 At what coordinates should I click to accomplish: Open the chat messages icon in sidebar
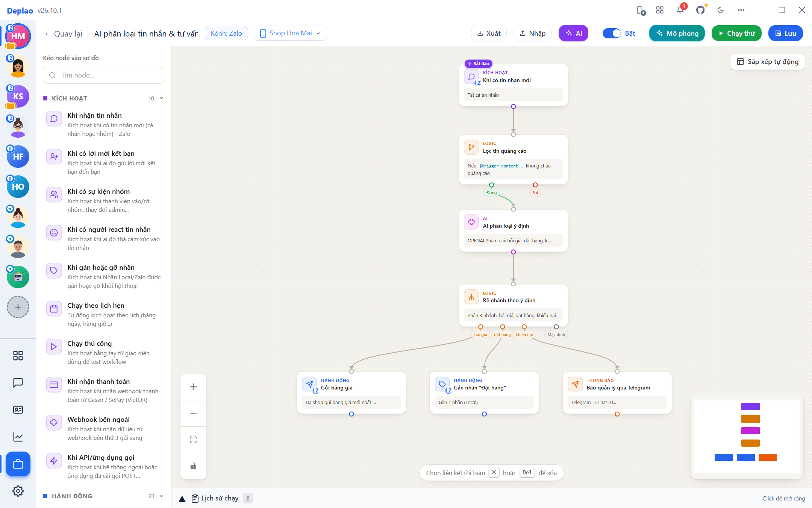coord(18,383)
